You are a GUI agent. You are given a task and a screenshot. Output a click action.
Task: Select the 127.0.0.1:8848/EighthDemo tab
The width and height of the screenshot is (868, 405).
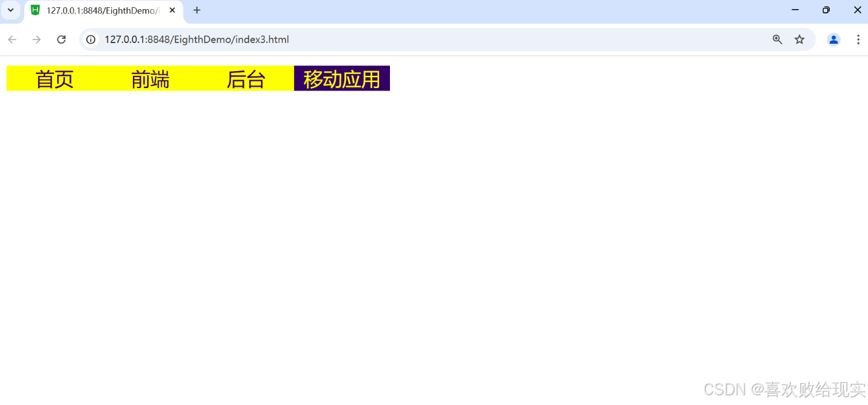point(104,10)
